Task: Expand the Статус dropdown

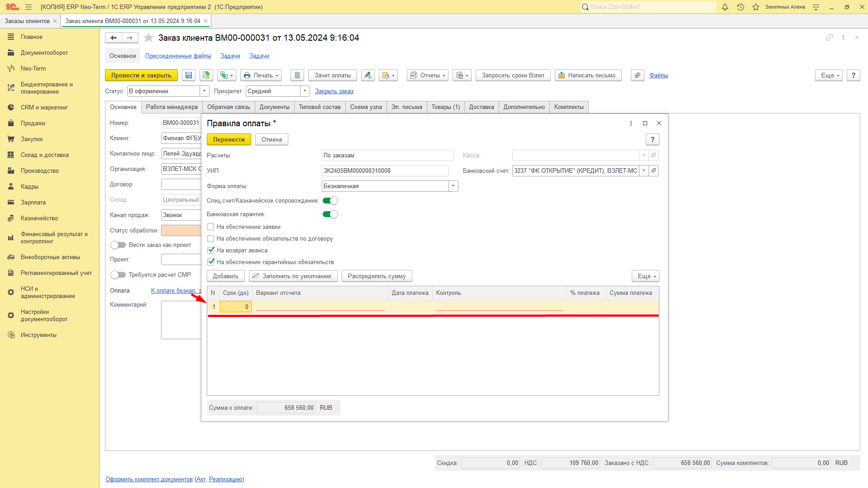Action: [205, 91]
